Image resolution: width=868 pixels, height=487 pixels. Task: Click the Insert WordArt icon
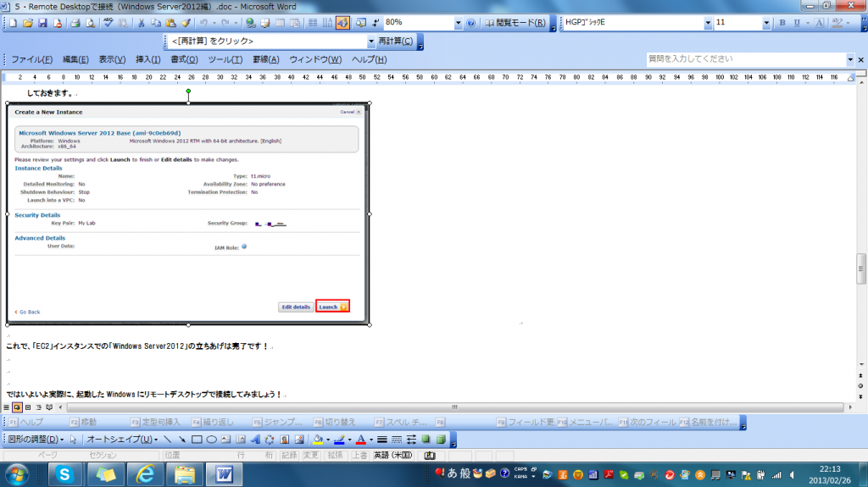pyautogui.click(x=255, y=440)
